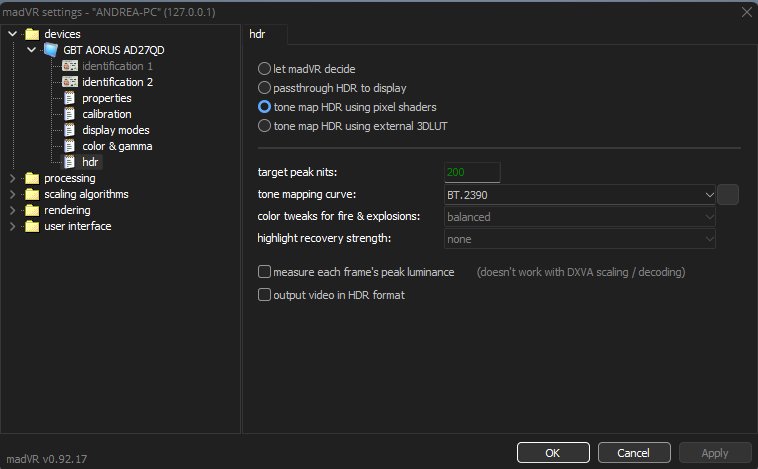Select 'tone map HDR using external 3DLUT'

coord(264,126)
